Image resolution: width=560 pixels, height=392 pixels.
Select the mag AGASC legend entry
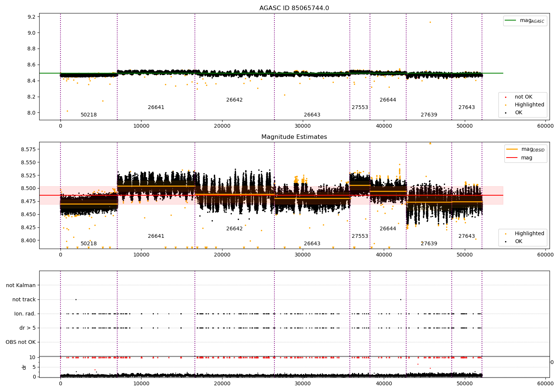click(x=525, y=21)
